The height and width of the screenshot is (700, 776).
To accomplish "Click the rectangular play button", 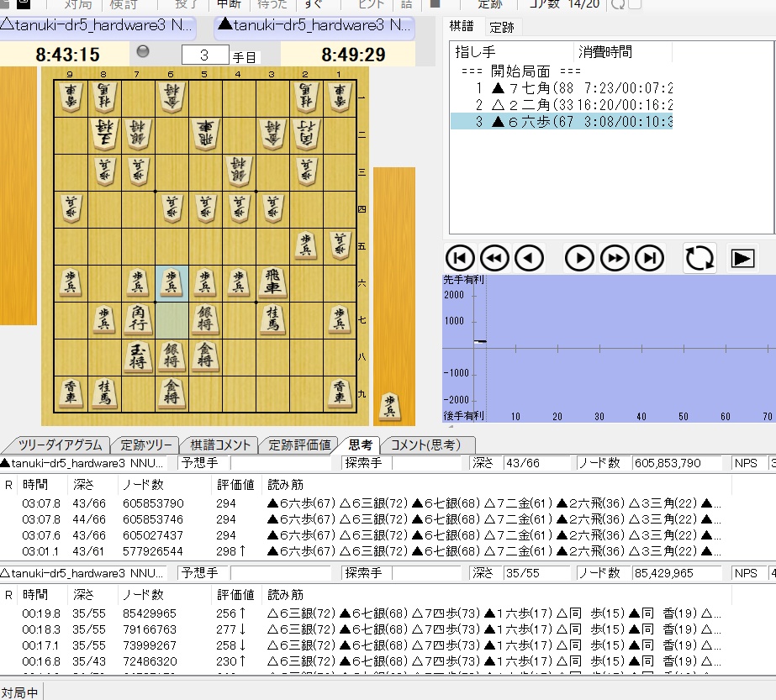I will (x=742, y=258).
